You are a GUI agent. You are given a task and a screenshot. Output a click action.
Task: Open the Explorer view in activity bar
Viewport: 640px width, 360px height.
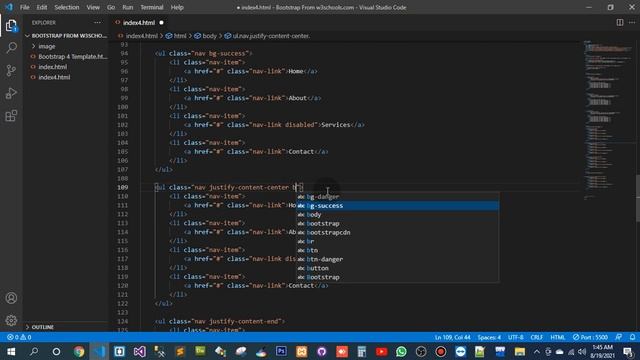(x=11, y=26)
